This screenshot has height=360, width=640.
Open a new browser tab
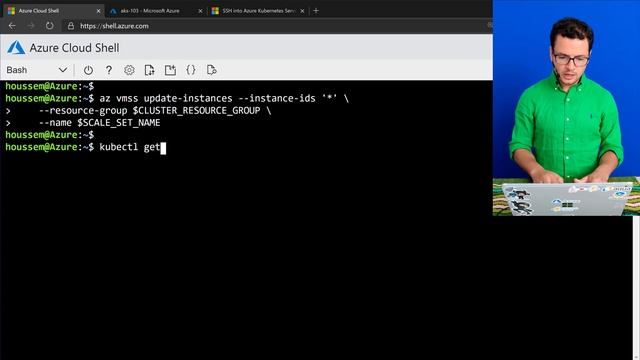pos(316,11)
